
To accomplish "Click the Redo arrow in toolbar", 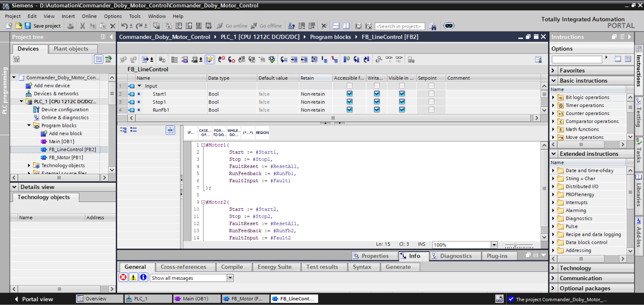I will point(139,26).
